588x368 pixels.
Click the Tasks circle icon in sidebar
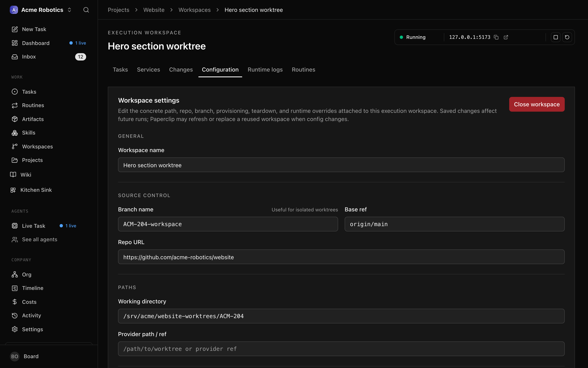14,92
